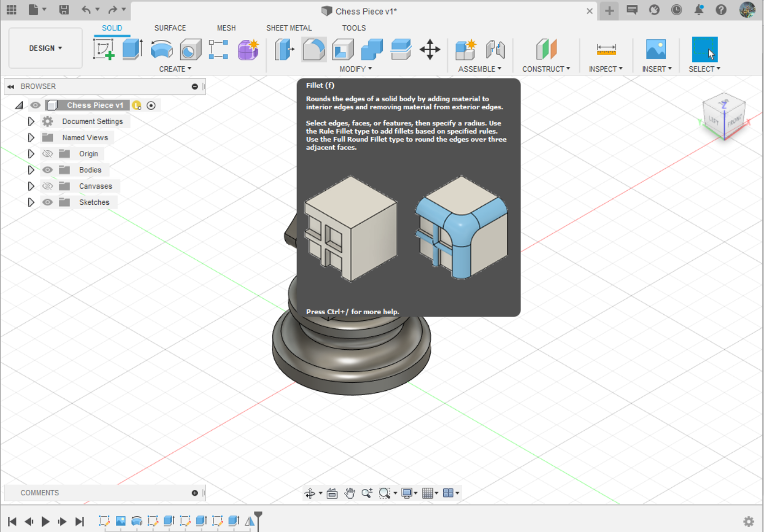764x532 pixels.
Task: Select the Move/Copy tool
Action: 430,50
